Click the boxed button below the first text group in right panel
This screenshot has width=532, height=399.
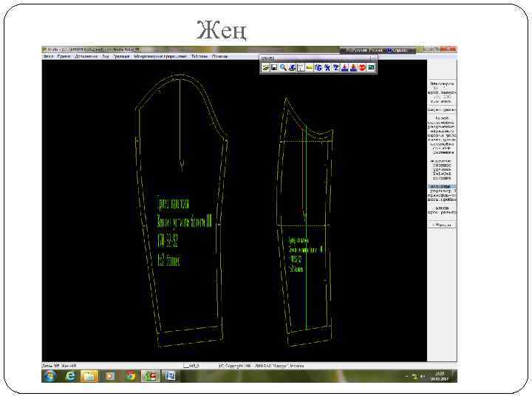point(442,110)
